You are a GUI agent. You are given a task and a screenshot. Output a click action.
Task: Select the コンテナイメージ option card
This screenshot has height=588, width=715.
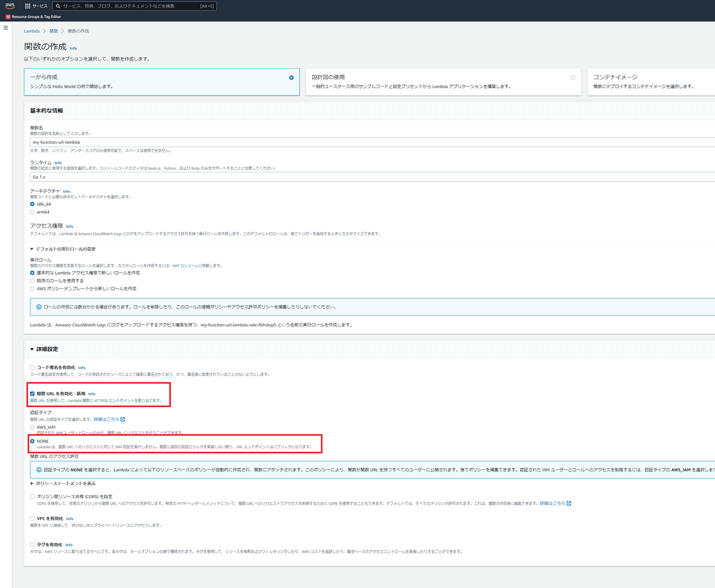(651, 82)
